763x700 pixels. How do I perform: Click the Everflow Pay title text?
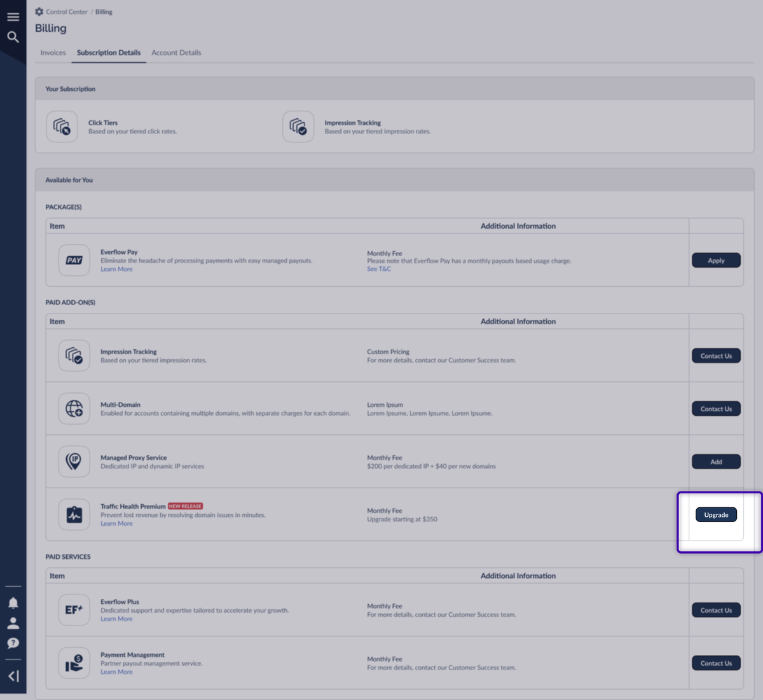(x=119, y=252)
